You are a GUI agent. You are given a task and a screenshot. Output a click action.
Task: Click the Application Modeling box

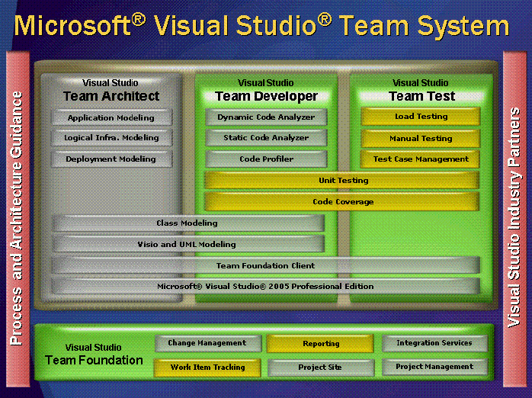click(x=111, y=117)
